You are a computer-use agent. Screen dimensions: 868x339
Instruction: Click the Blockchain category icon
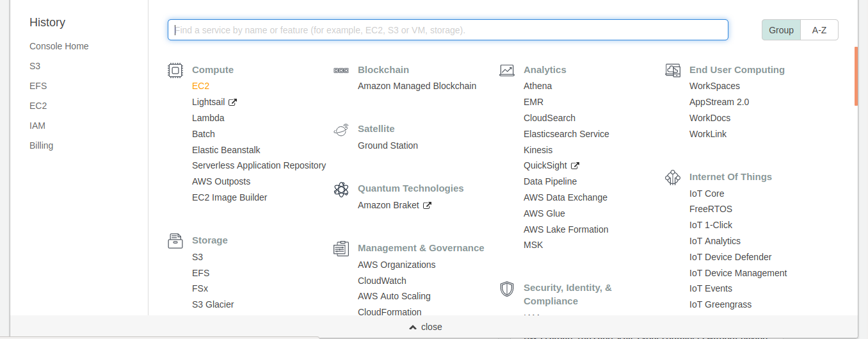[x=341, y=70]
